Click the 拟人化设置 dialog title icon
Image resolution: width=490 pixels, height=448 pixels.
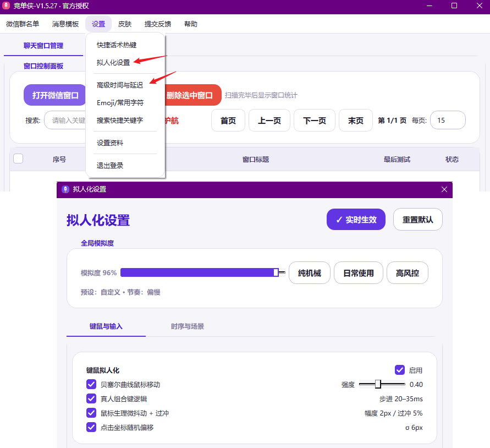click(x=65, y=189)
